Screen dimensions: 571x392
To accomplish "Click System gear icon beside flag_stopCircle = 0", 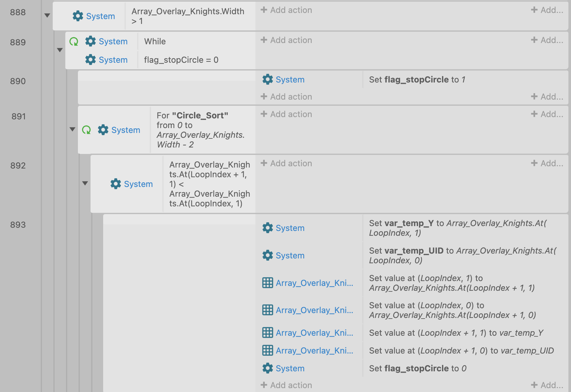I will click(90, 60).
